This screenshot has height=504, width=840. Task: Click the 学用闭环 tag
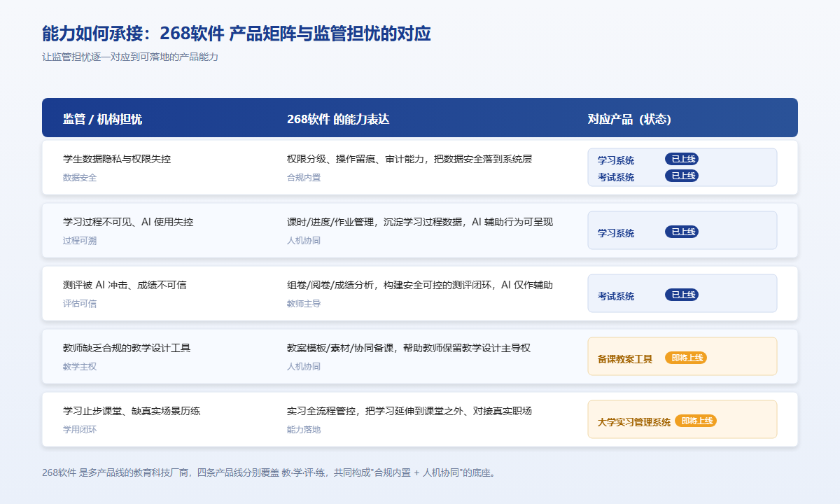tap(80, 429)
